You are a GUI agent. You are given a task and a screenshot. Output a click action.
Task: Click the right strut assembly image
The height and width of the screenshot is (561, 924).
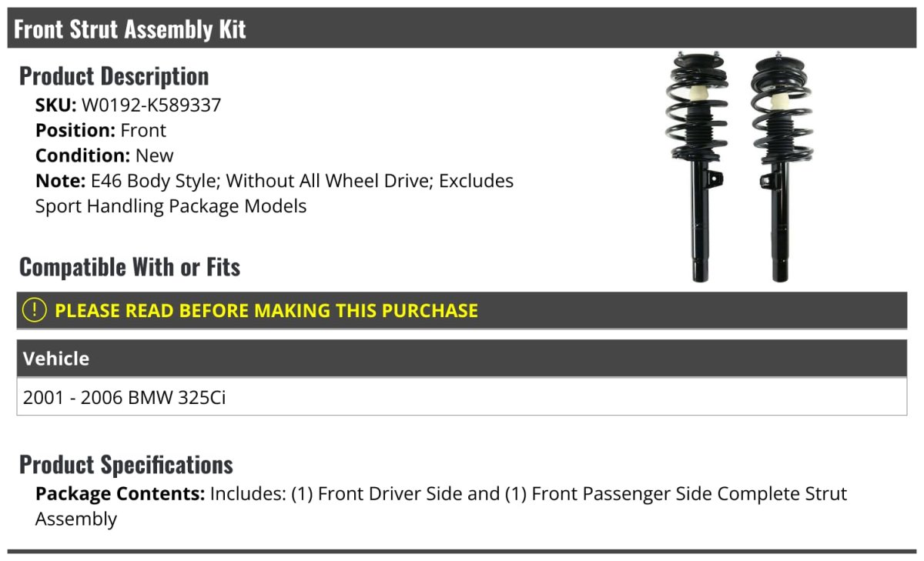778,165
